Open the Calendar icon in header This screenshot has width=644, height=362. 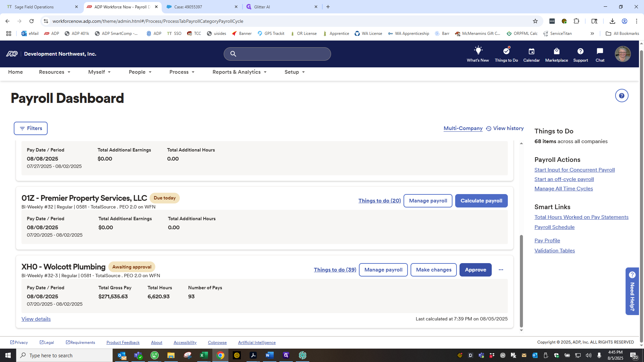click(531, 51)
